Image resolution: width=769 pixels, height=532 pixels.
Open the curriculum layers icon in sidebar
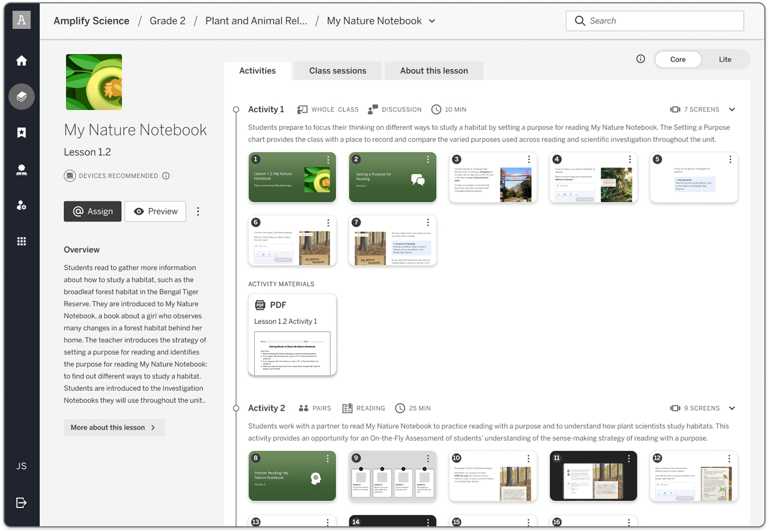pos(21,97)
